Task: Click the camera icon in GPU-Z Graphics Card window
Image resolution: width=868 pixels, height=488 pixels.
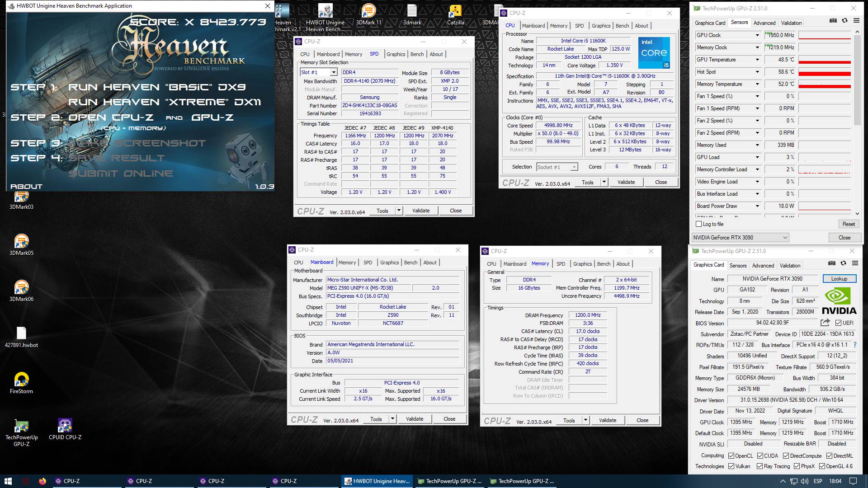Action: coord(832,263)
